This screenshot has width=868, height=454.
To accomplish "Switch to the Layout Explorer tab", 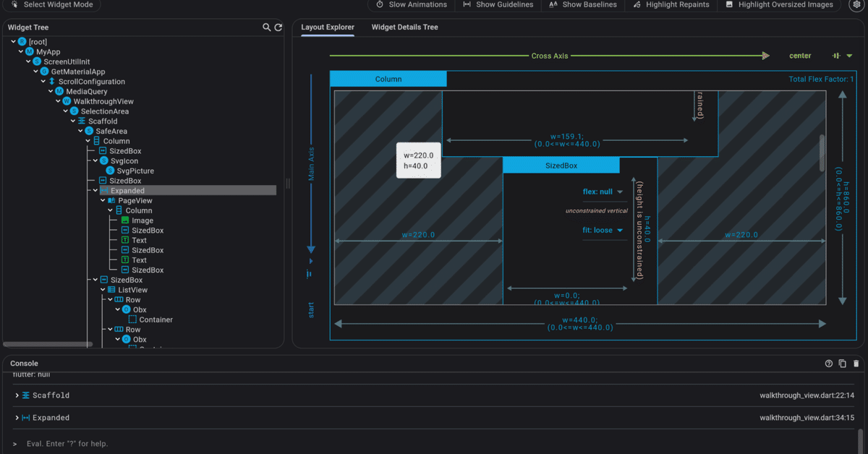I will 327,27.
